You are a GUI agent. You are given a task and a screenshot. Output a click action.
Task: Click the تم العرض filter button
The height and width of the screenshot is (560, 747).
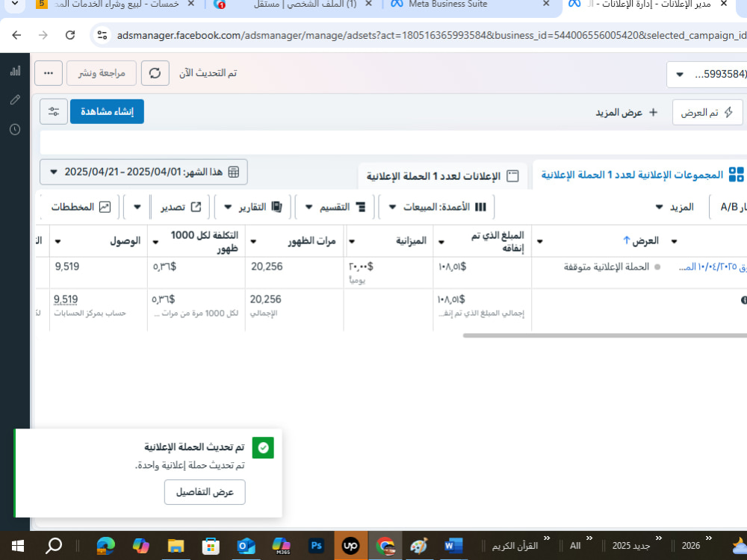(707, 113)
